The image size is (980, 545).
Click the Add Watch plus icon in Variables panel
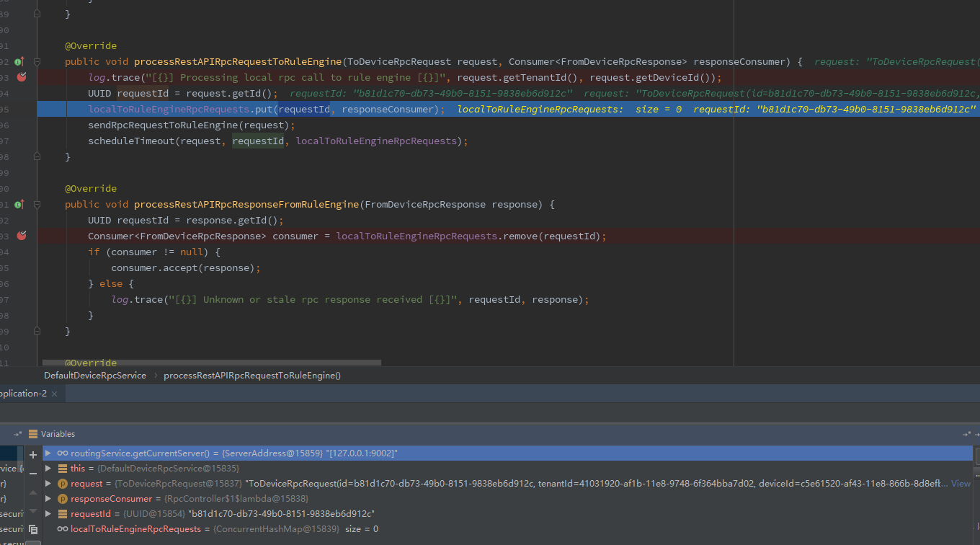[33, 455]
